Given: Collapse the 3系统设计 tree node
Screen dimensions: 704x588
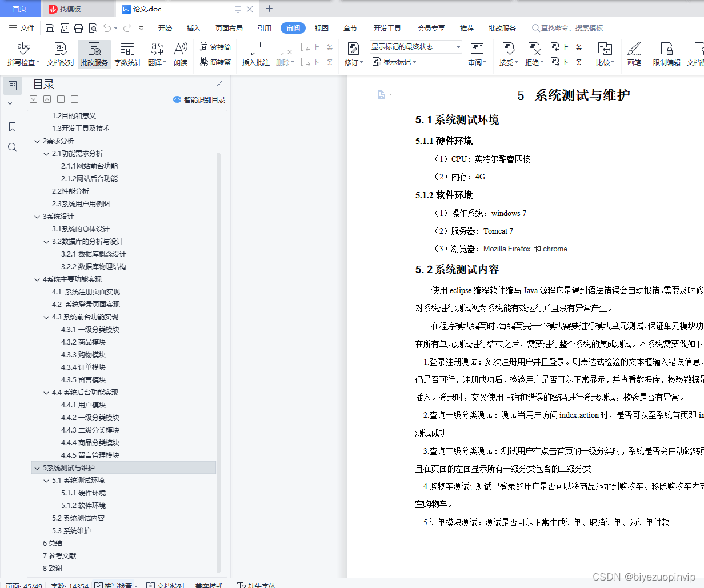Looking at the screenshot, I should click(x=37, y=217).
